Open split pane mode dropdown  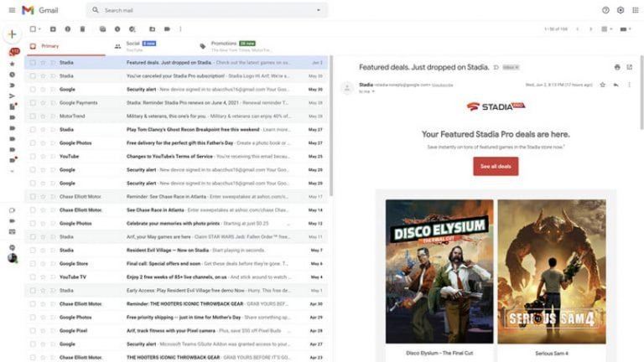pyautogui.click(x=608, y=29)
